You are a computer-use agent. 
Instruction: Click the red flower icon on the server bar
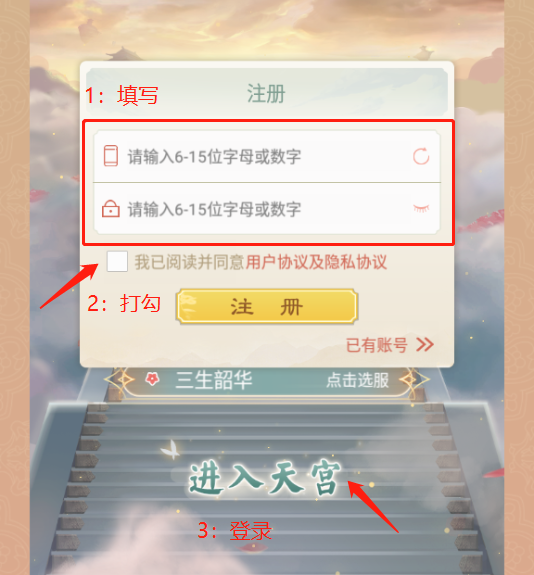(152, 379)
